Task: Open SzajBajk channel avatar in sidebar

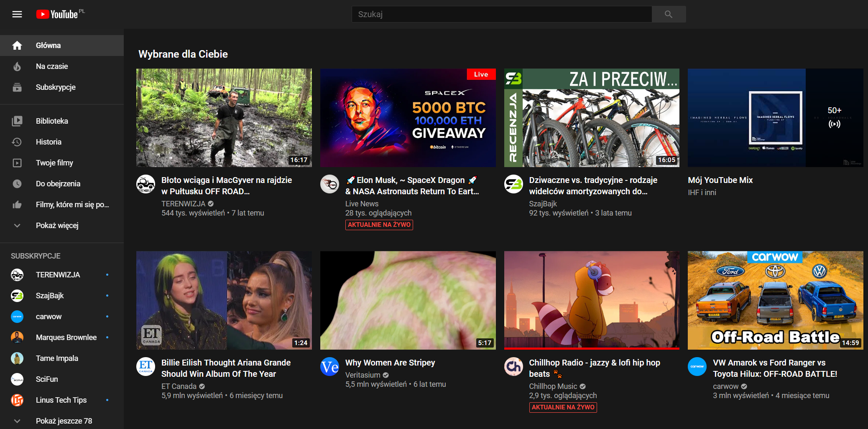Action: [x=17, y=296]
